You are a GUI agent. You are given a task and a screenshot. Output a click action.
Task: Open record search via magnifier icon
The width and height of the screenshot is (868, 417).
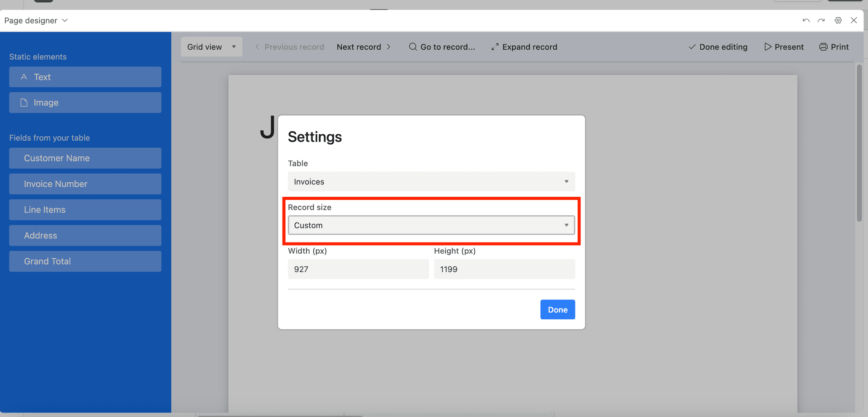point(413,47)
